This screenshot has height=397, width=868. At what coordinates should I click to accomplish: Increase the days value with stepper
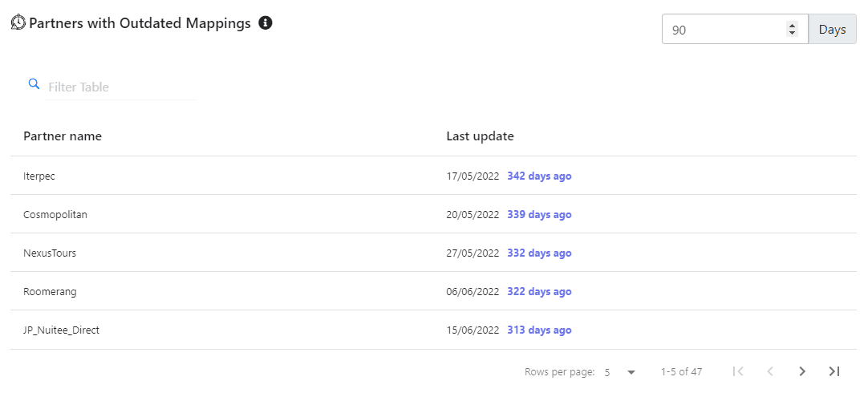click(793, 26)
